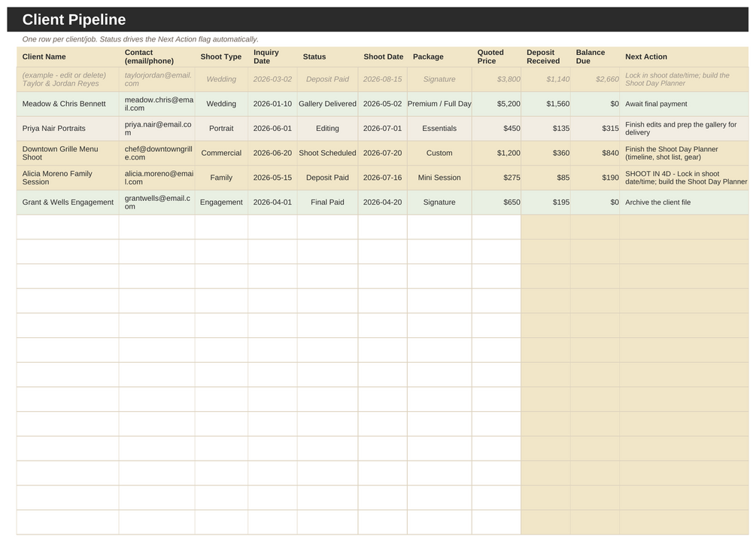
Task: Select the Final Paid status cell
Action: 327,202
